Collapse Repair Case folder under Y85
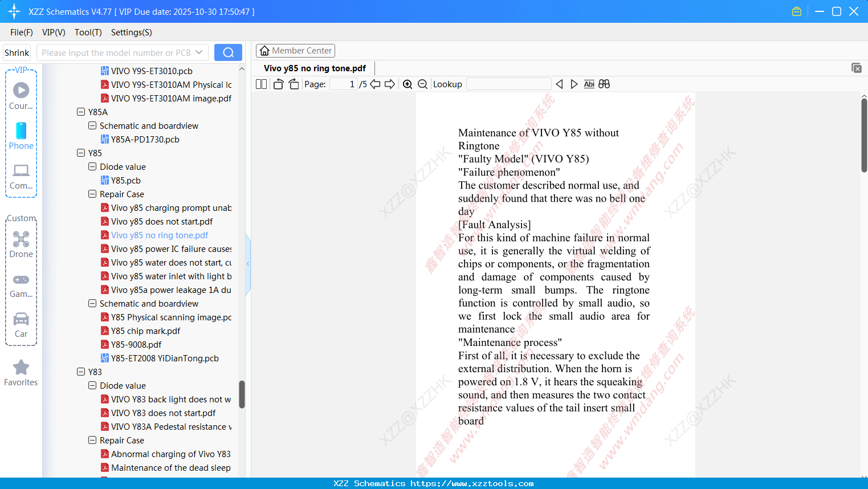 coord(92,194)
